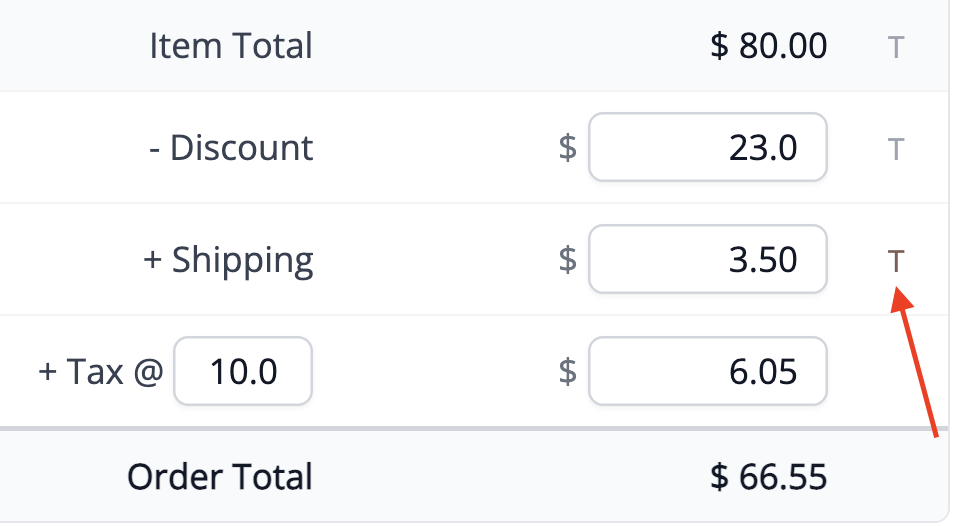Click the Shipping amount field showing 3.50
The height and width of the screenshot is (526, 958).
708,259
